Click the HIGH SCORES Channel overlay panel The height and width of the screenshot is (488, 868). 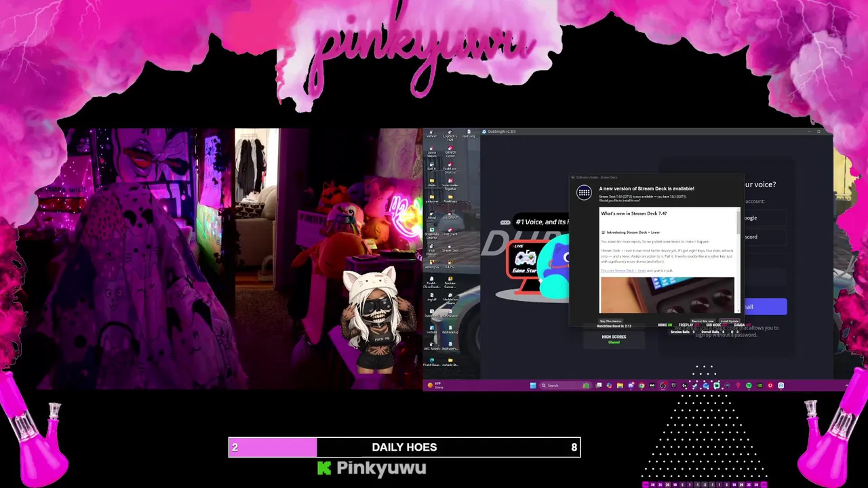click(x=614, y=339)
